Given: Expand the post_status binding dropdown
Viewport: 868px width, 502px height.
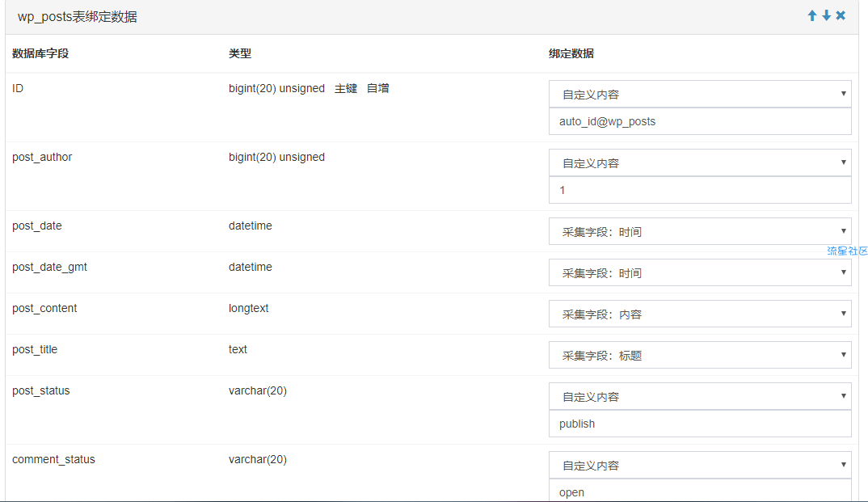Looking at the screenshot, I should coord(700,396).
